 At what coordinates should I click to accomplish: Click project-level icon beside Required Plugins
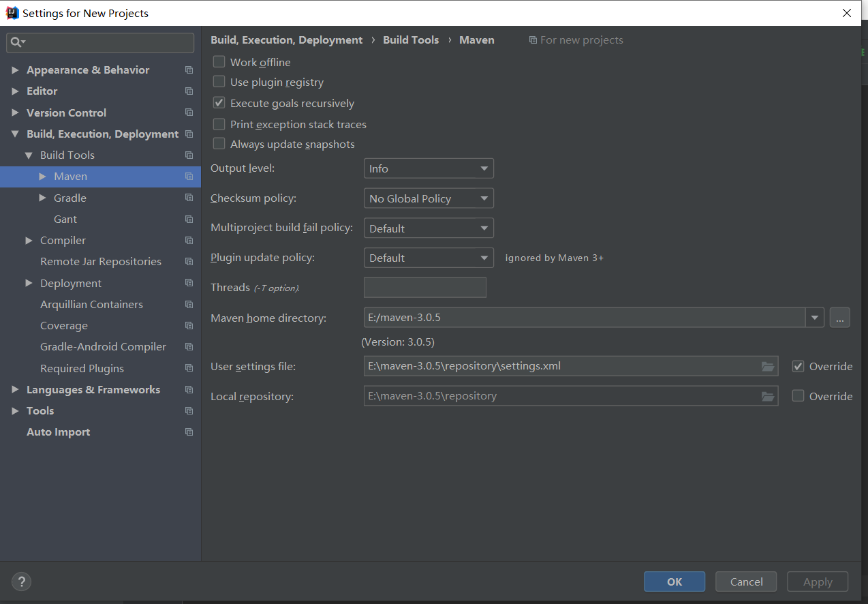189,368
